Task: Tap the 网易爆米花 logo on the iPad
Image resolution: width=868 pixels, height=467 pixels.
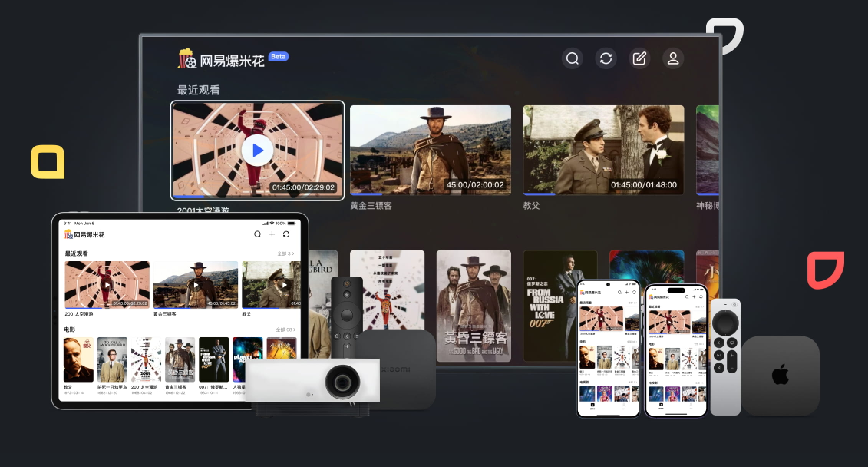Action: (84, 234)
